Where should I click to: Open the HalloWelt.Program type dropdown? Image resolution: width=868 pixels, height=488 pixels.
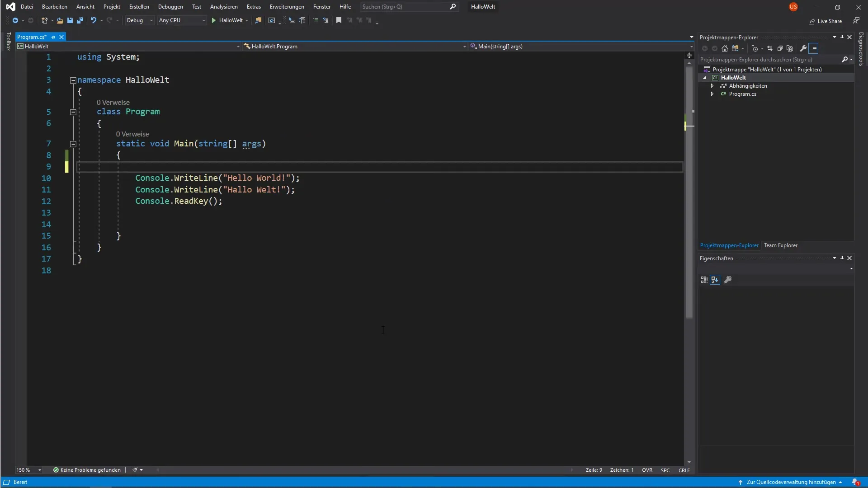point(355,46)
